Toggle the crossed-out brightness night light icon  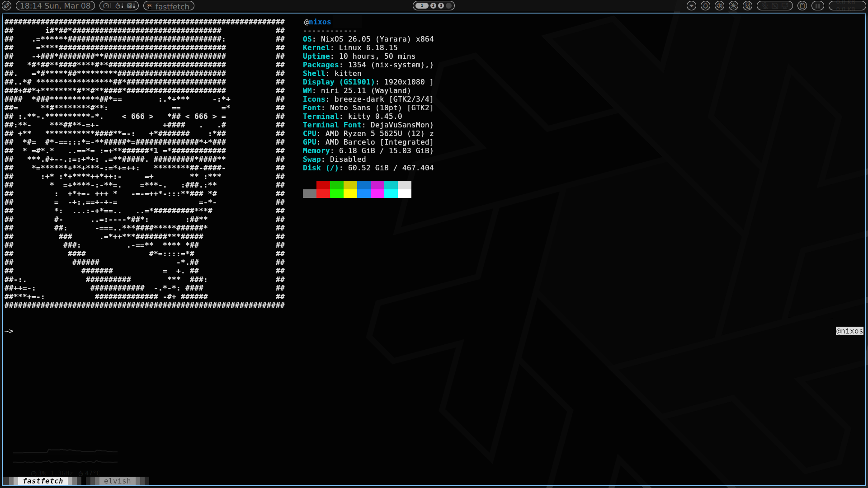733,6
